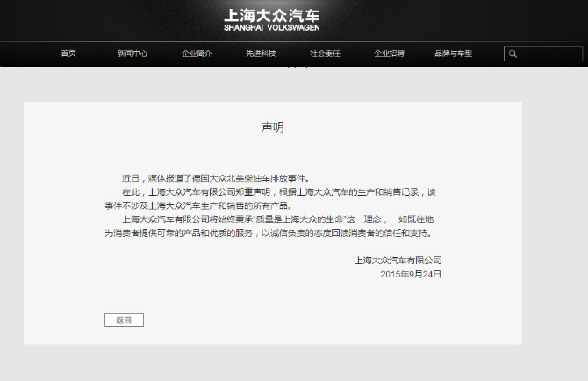The image size is (588, 381).
Task: Open the 社会责任 social responsibility menu
Action: [325, 54]
